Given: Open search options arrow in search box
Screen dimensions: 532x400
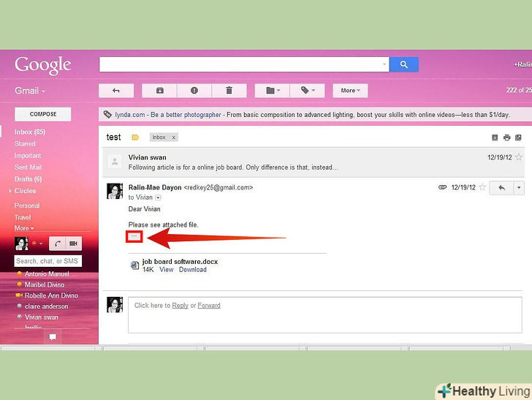Looking at the screenshot, I should point(384,64).
